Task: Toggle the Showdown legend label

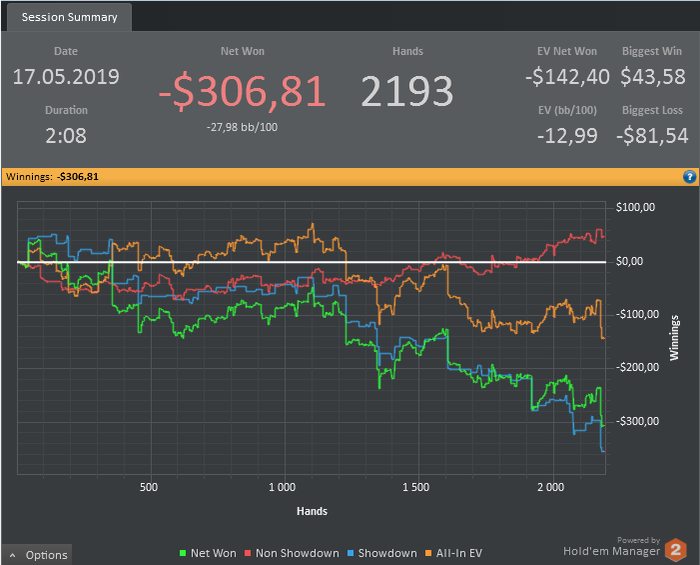Action: (x=388, y=553)
